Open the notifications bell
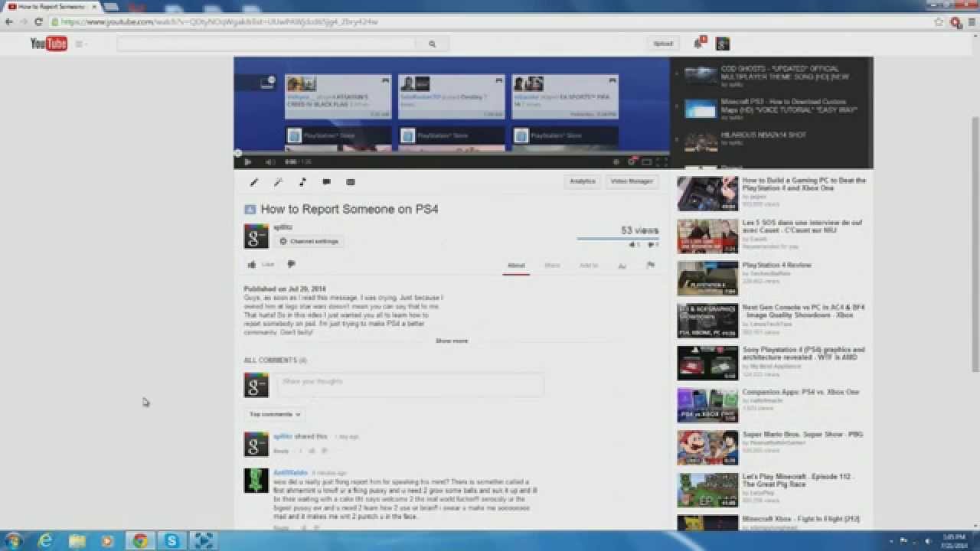 pos(698,44)
